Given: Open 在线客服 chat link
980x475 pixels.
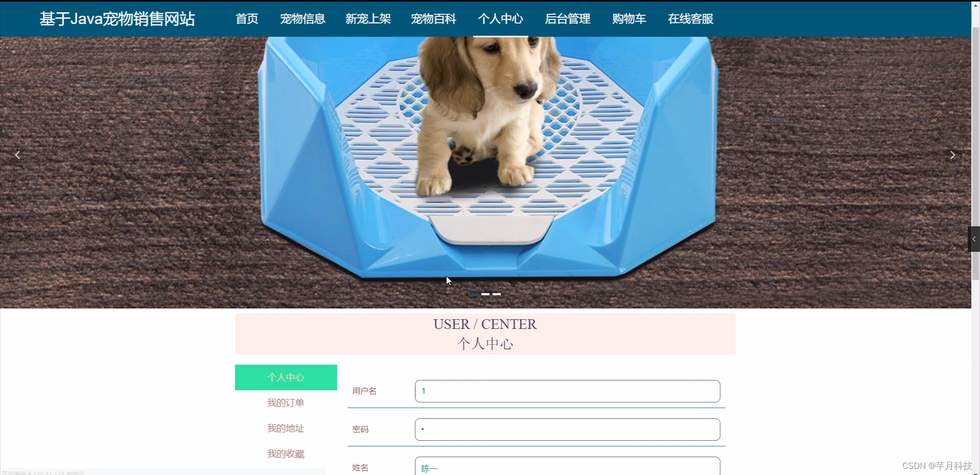Looking at the screenshot, I should [691, 19].
